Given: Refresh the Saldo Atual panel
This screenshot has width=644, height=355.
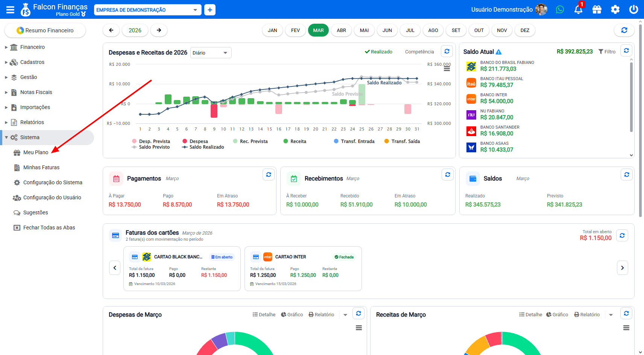Looking at the screenshot, I should 626,50.
